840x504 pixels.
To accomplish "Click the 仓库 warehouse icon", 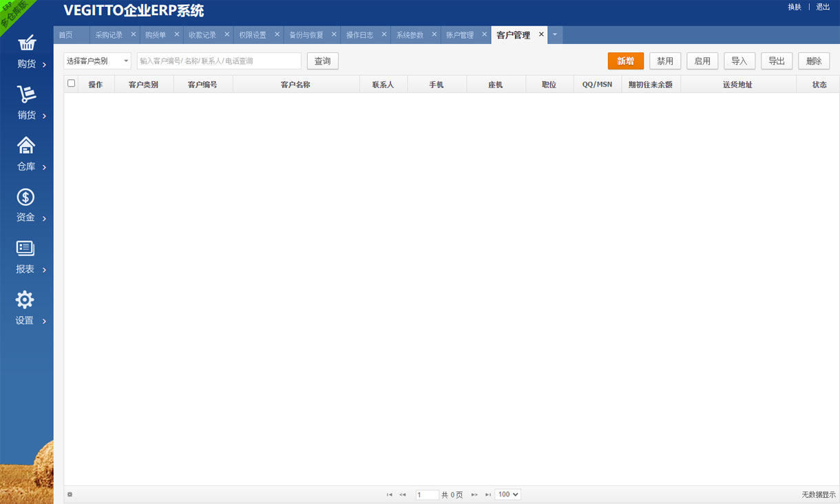I will click(x=26, y=145).
